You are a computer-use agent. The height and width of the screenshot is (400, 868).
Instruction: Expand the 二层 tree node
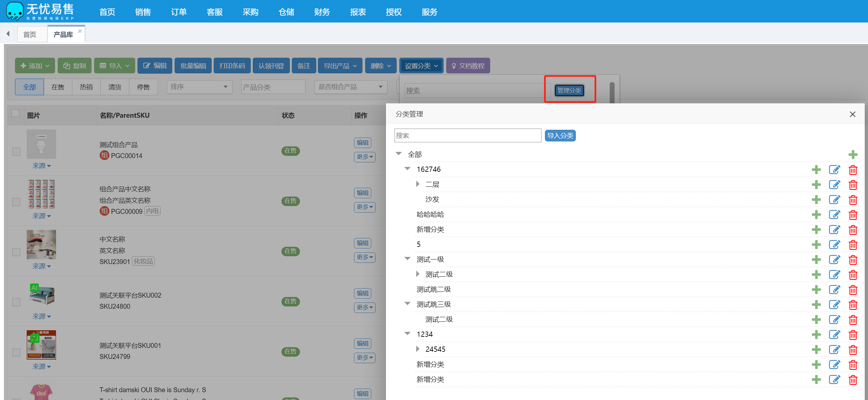click(x=418, y=184)
